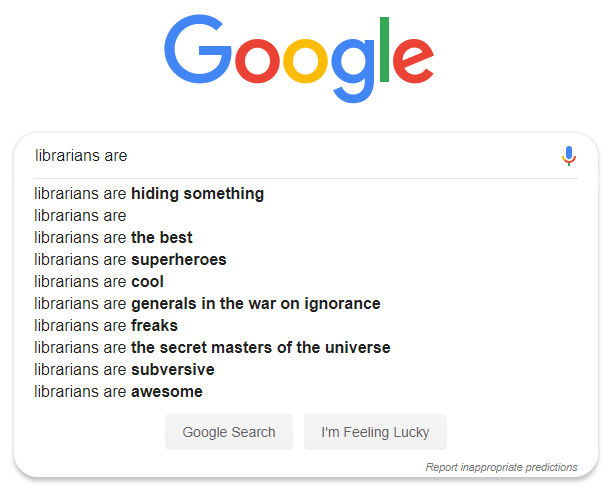
Task: Pick the "librarians are superheroes" suggestion
Action: pos(130,260)
